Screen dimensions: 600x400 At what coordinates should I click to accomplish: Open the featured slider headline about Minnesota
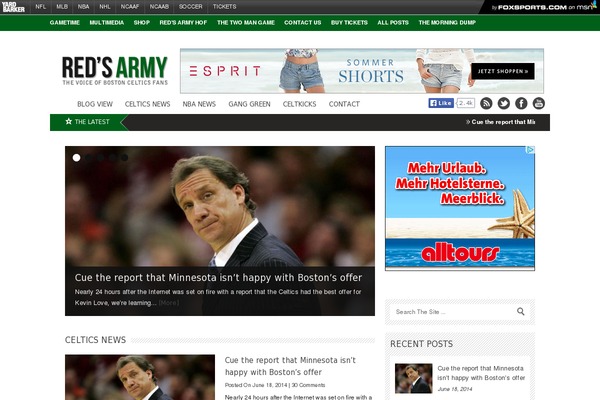(218, 278)
